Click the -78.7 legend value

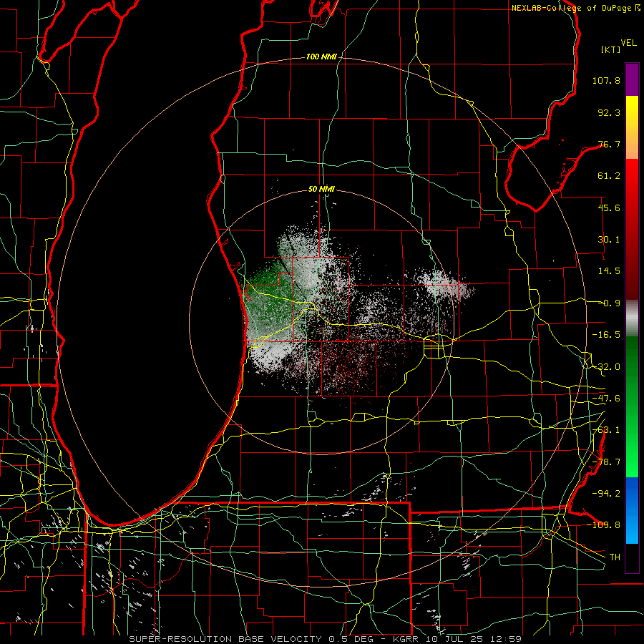[x=606, y=462]
